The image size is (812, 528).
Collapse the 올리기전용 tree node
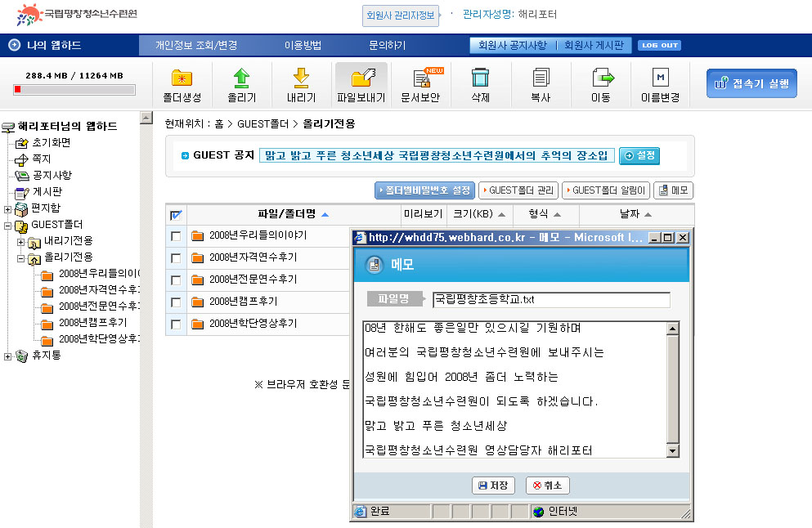tap(20, 258)
